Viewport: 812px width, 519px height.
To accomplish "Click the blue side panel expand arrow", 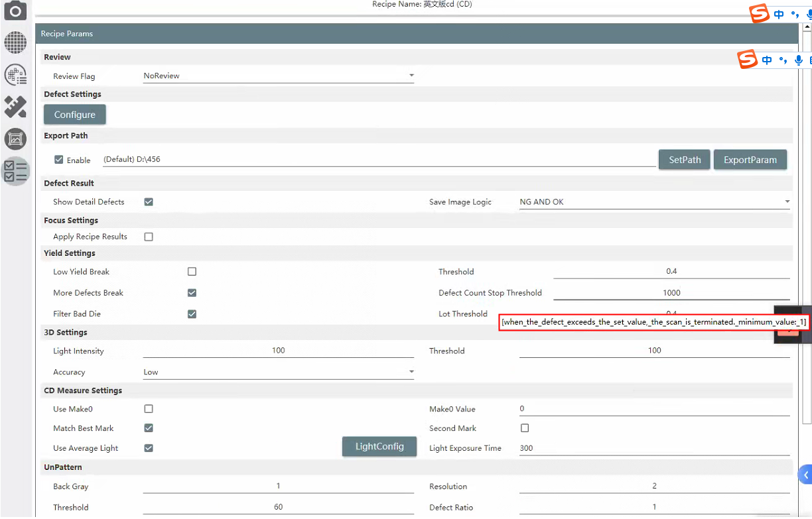I will coord(806,475).
